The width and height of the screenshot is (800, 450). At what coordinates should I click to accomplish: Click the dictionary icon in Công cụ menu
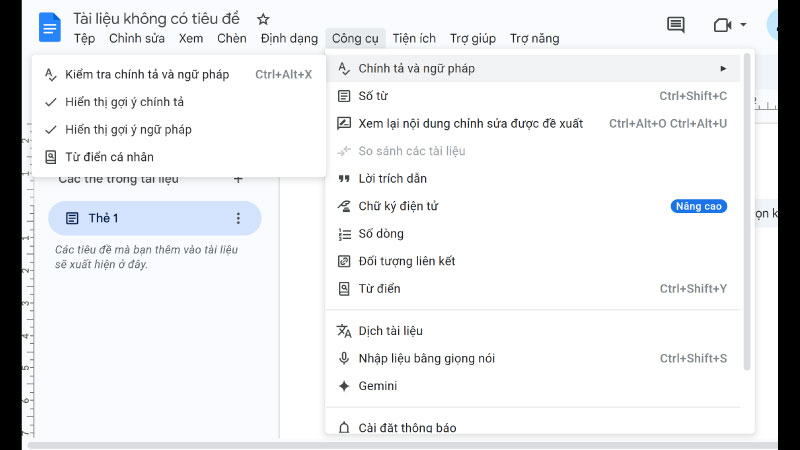pyautogui.click(x=344, y=289)
